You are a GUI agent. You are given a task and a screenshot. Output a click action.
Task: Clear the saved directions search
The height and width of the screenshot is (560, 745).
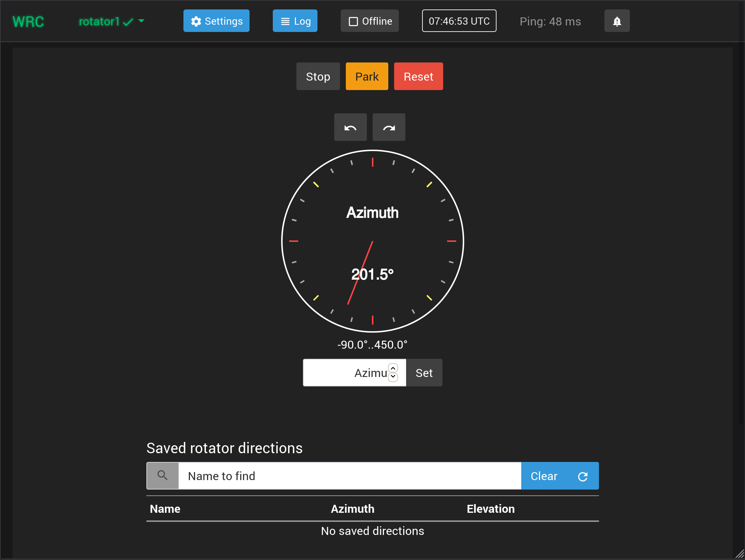pyautogui.click(x=544, y=476)
